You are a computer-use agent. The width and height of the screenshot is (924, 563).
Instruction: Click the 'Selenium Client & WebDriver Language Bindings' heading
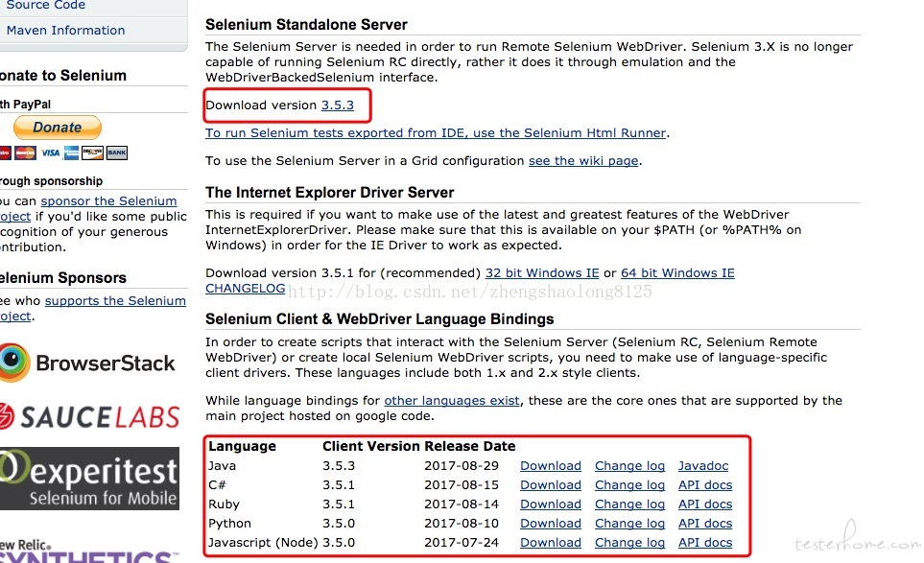pos(380,319)
